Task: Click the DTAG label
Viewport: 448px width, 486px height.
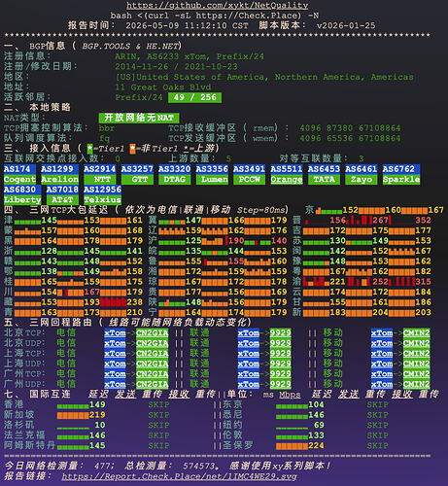Action: coord(175,179)
